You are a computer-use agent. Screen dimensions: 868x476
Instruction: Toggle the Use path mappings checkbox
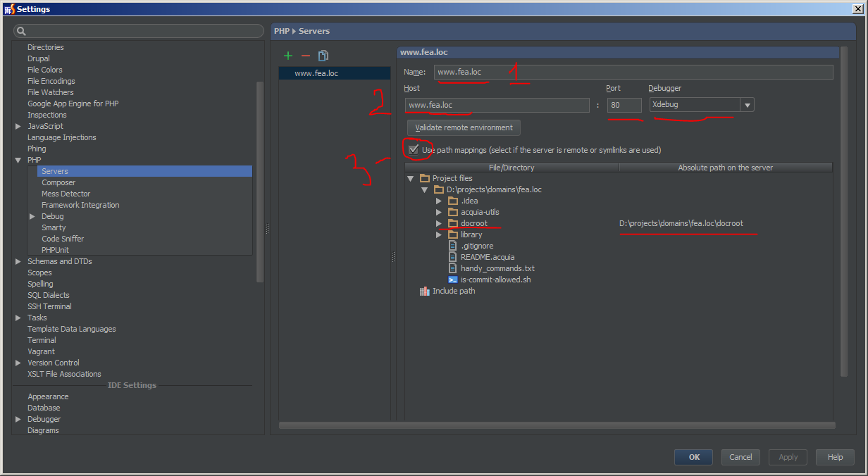click(x=414, y=149)
